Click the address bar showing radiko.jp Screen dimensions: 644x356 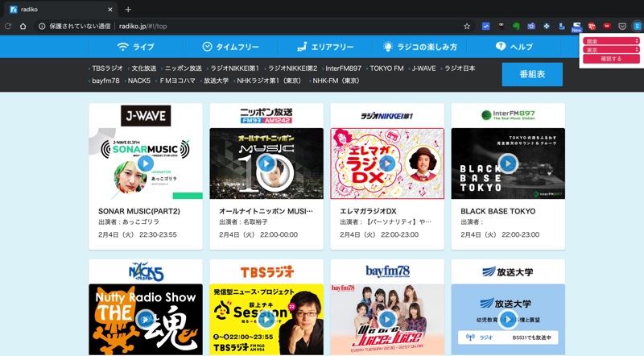point(242,26)
